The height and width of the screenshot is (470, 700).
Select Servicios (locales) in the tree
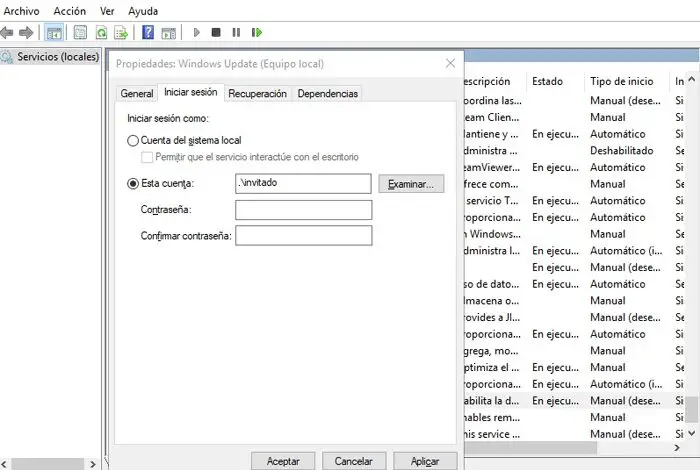point(58,57)
